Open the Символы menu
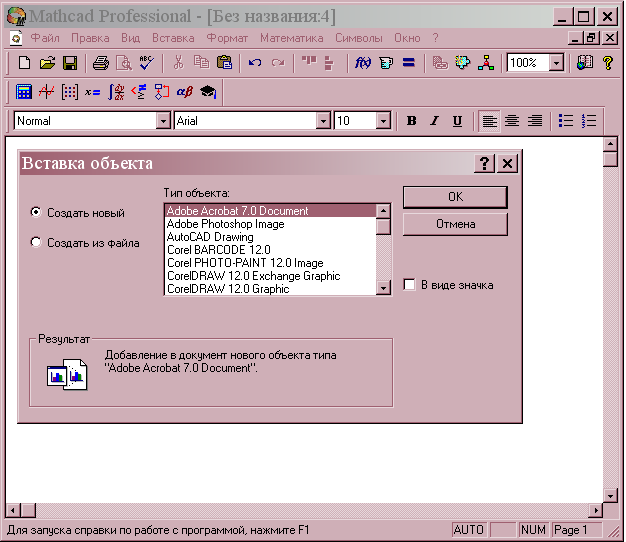 (358, 38)
